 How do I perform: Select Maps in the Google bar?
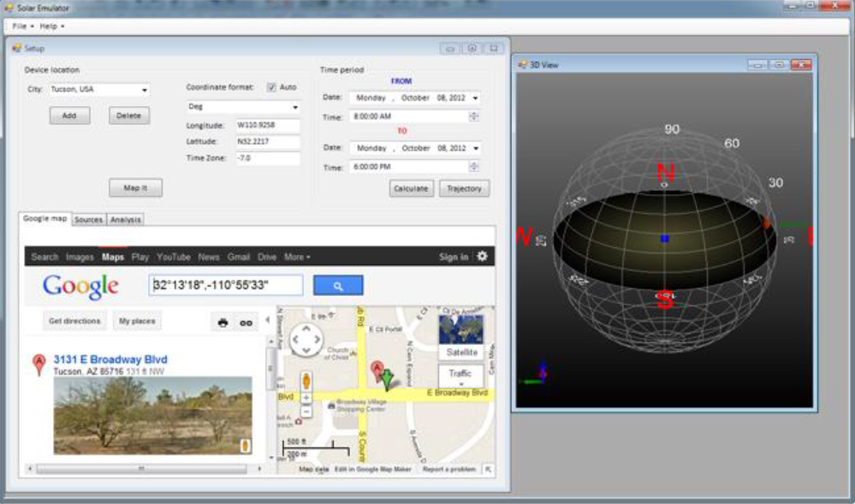[113, 257]
